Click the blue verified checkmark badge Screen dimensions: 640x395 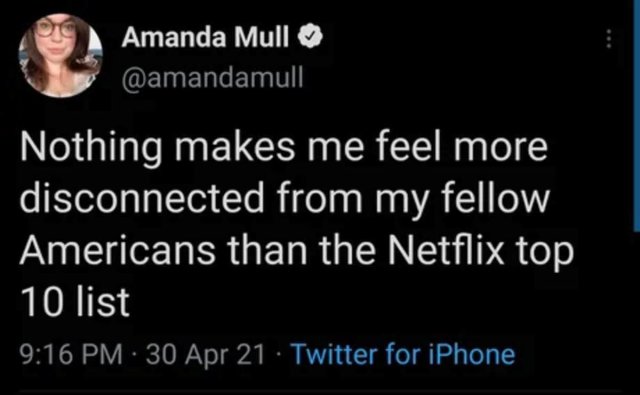click(x=311, y=37)
